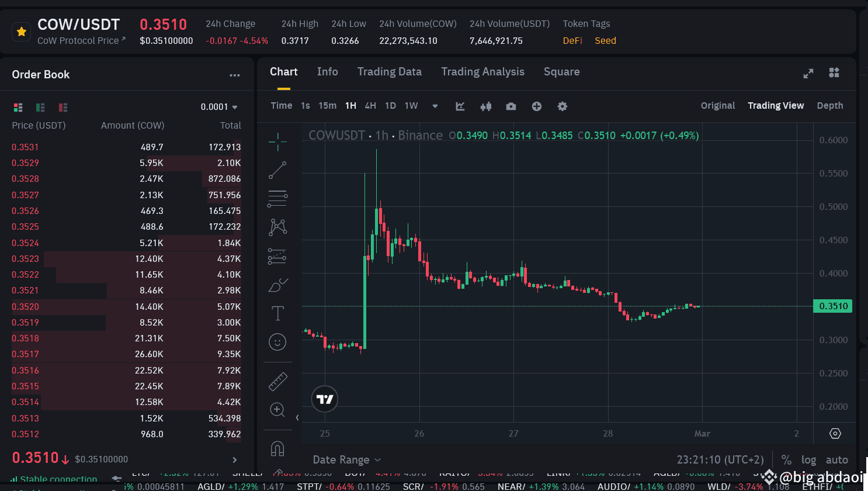The image size is (868, 491).
Task: Select the XABCD pattern tool
Action: click(277, 227)
